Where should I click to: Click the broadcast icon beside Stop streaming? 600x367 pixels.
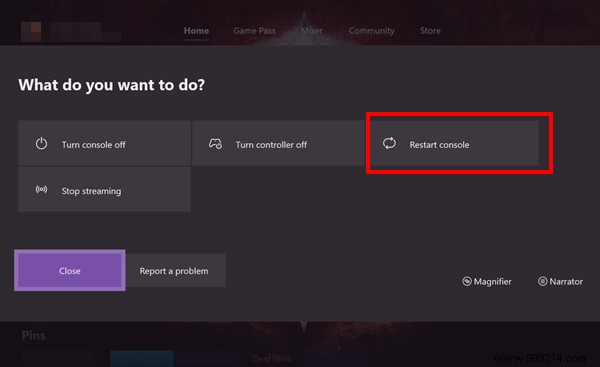pos(41,189)
